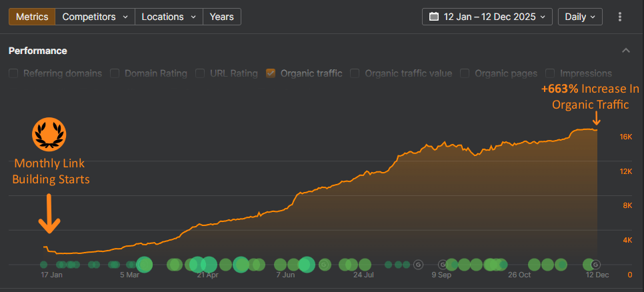Open the Daily interval dropdown
Screen dimensions: 644x292
[x=580, y=16]
